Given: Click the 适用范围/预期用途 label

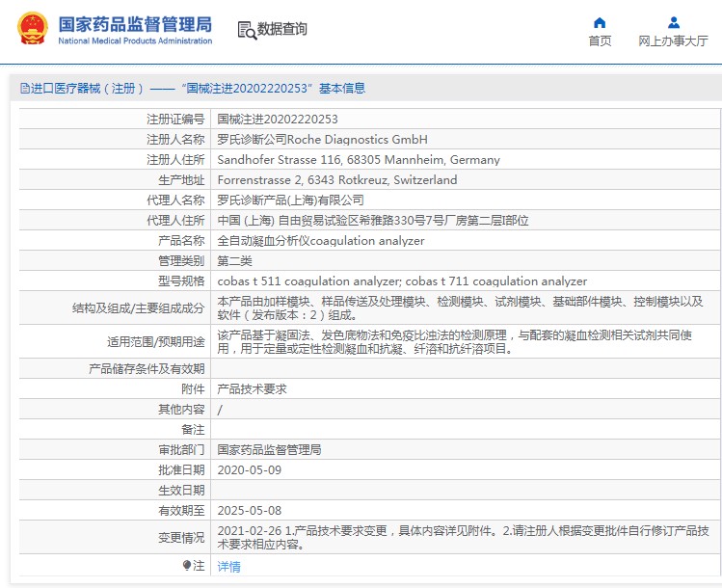Looking at the screenshot, I should pyautogui.click(x=155, y=342).
